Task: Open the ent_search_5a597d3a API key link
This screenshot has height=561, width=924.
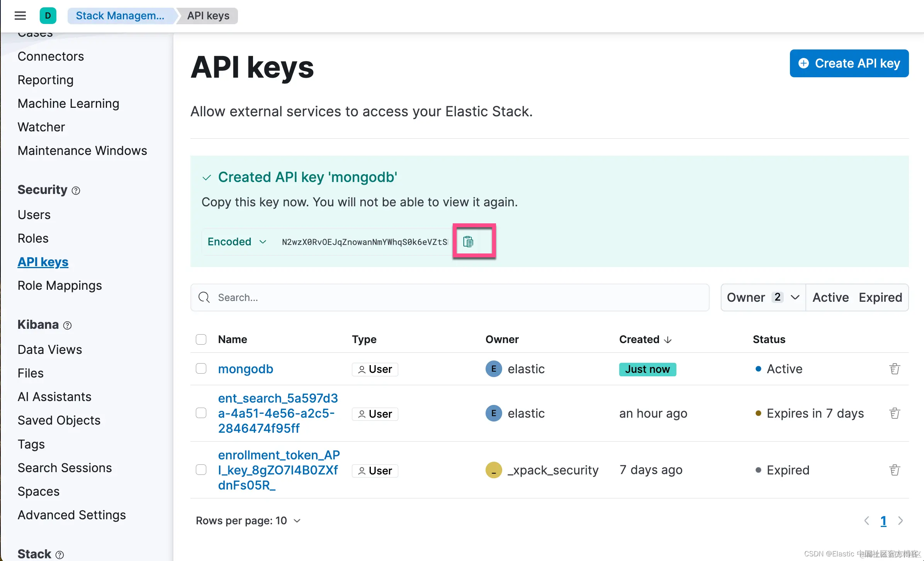Action: [x=278, y=413]
